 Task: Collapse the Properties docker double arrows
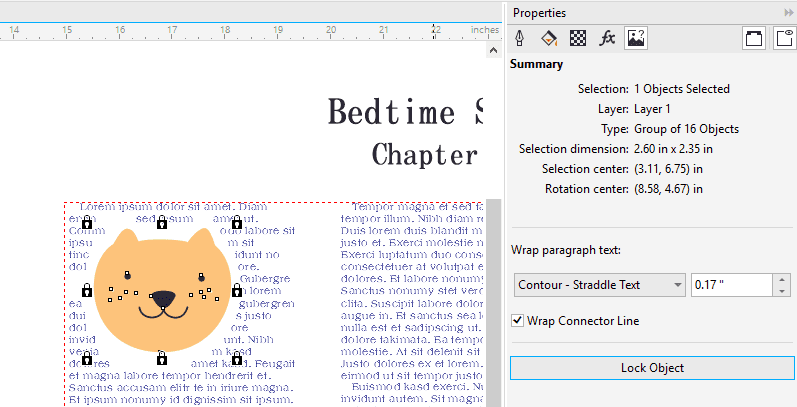pos(788,12)
